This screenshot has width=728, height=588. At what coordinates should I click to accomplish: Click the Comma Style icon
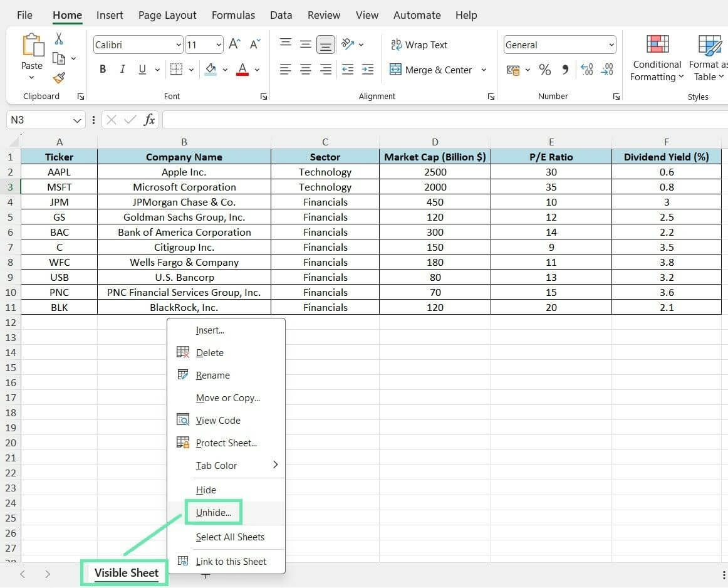(565, 70)
